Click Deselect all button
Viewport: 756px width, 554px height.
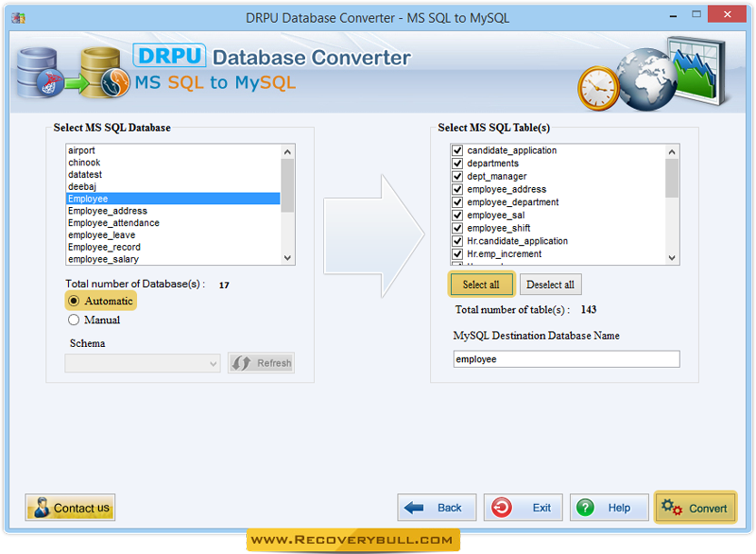(x=551, y=285)
